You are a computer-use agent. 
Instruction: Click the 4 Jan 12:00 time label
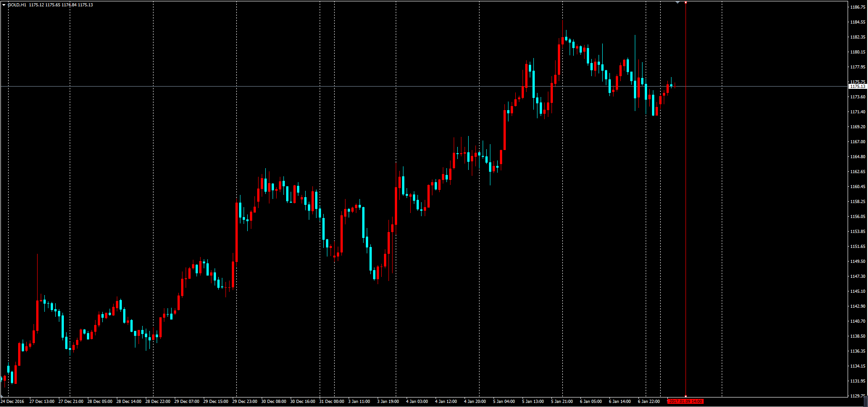[x=446, y=402]
